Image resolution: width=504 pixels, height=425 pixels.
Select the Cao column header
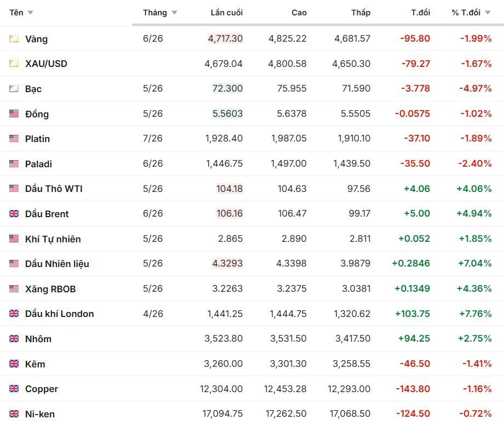pos(299,13)
